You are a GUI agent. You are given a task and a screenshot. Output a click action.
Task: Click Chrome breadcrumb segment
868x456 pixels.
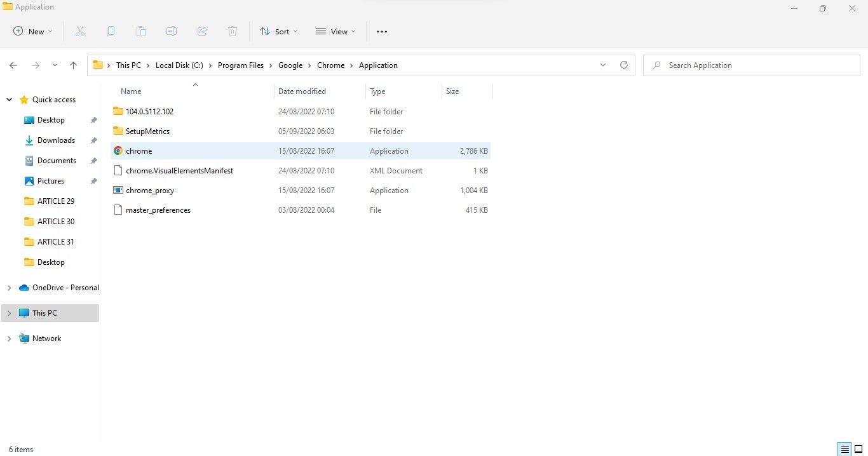tap(331, 65)
